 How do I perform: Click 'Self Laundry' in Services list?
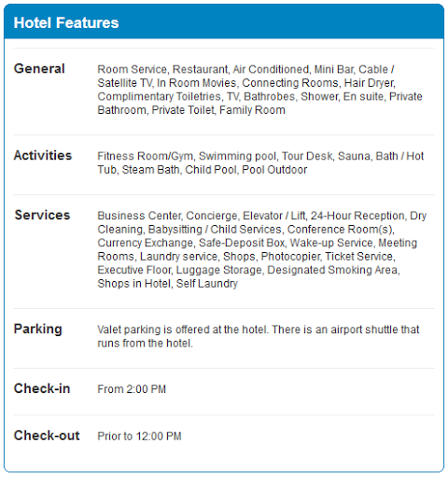[207, 284]
